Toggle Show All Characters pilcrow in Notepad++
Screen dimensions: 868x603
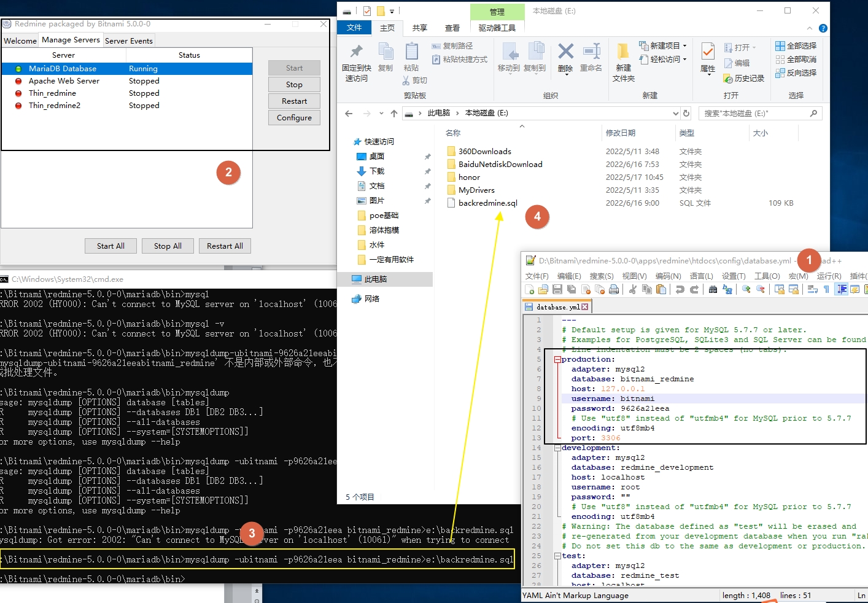[x=826, y=289]
